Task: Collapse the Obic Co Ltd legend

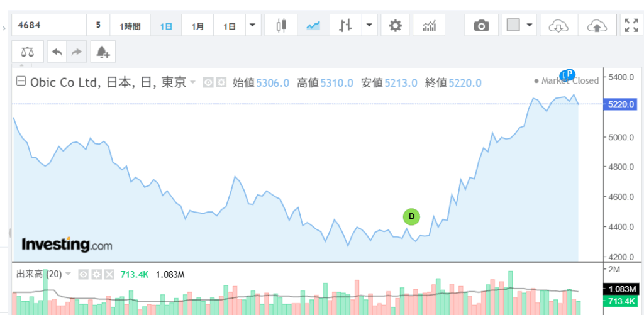Action: (21, 81)
